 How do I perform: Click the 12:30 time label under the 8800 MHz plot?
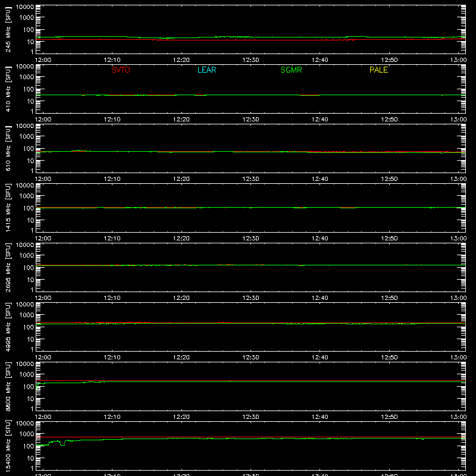tap(250, 417)
